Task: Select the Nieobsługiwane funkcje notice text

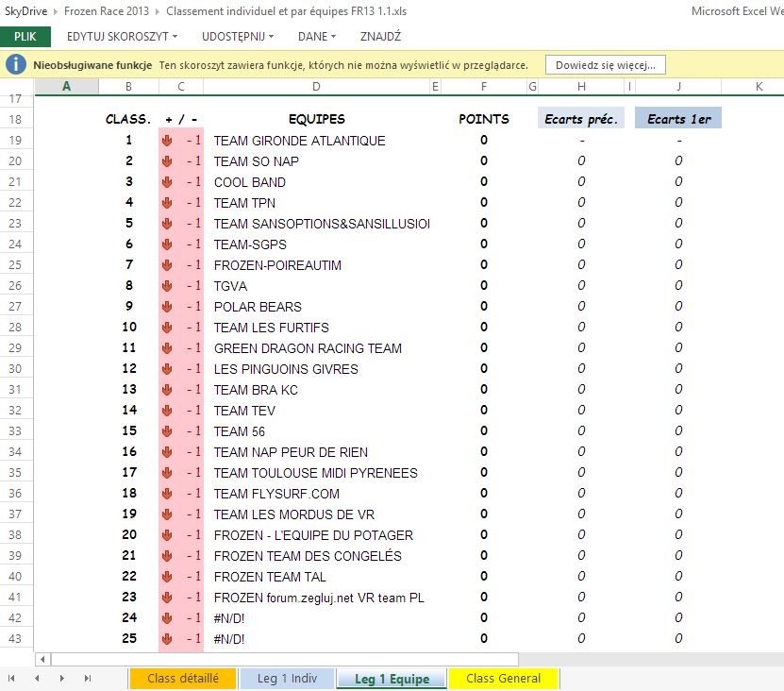Action: (92, 65)
